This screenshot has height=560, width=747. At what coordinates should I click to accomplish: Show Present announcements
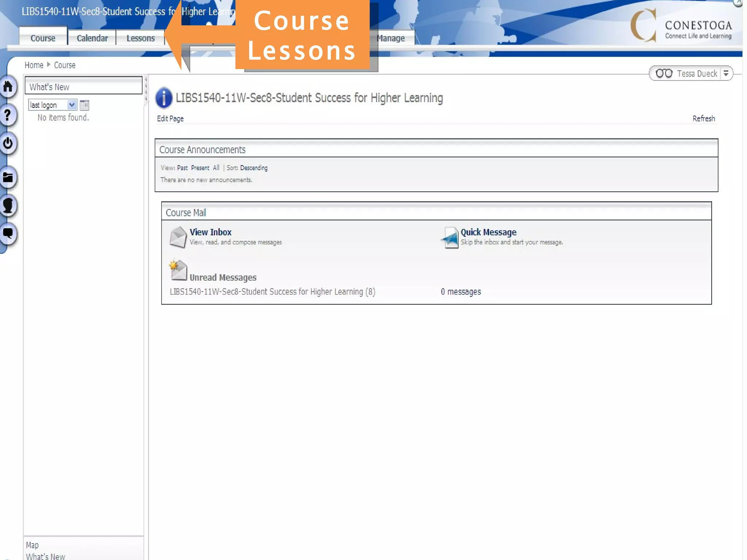[x=200, y=168]
